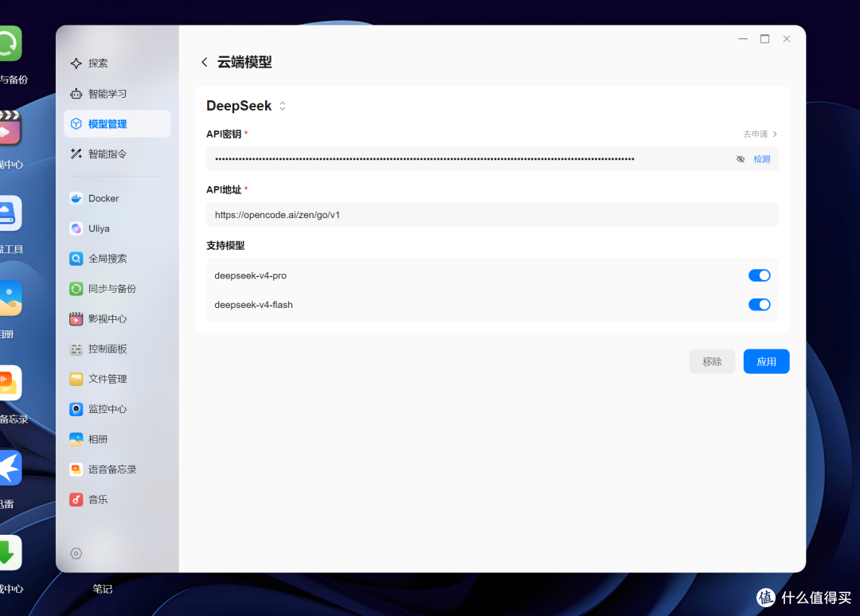Image resolution: width=860 pixels, height=616 pixels.
Task: Click the API密钥 password field
Action: coord(493,159)
